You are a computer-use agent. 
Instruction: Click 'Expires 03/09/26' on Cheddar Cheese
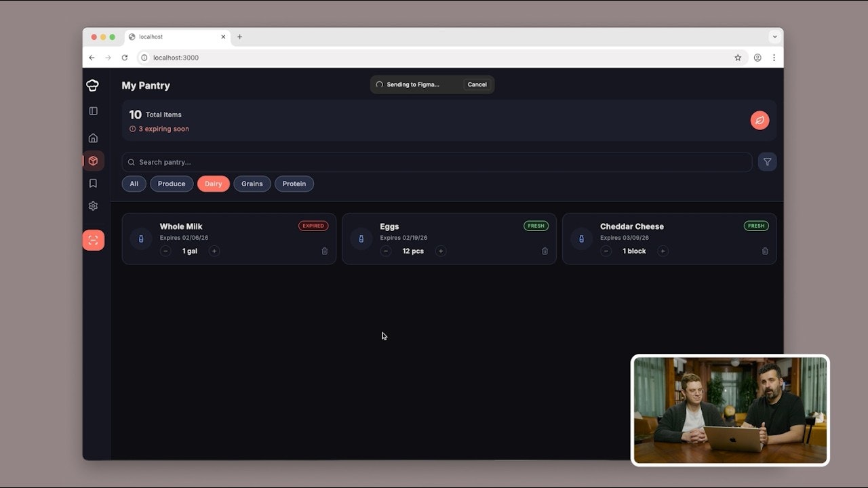tap(625, 238)
